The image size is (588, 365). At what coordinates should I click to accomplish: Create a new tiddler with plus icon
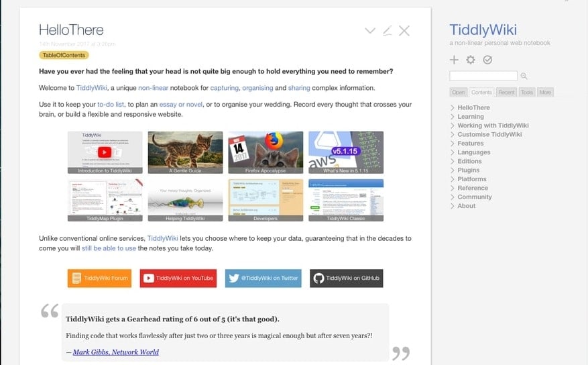tap(454, 60)
